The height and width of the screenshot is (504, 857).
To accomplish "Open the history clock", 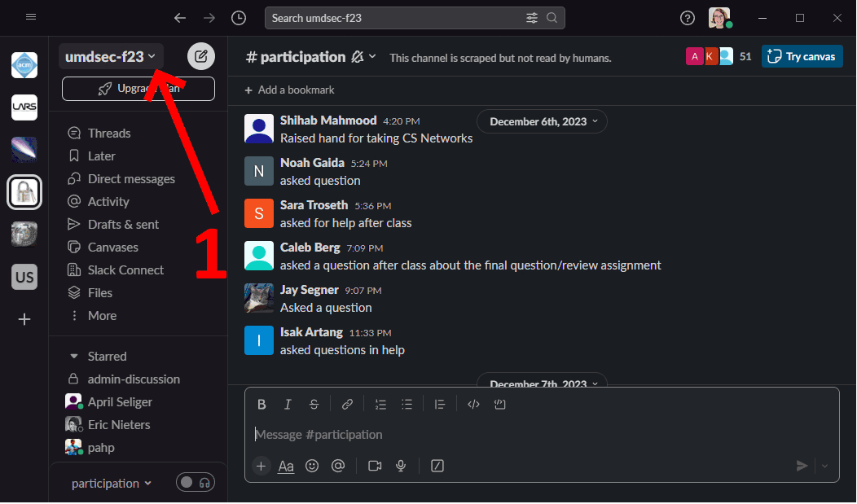I will click(239, 18).
